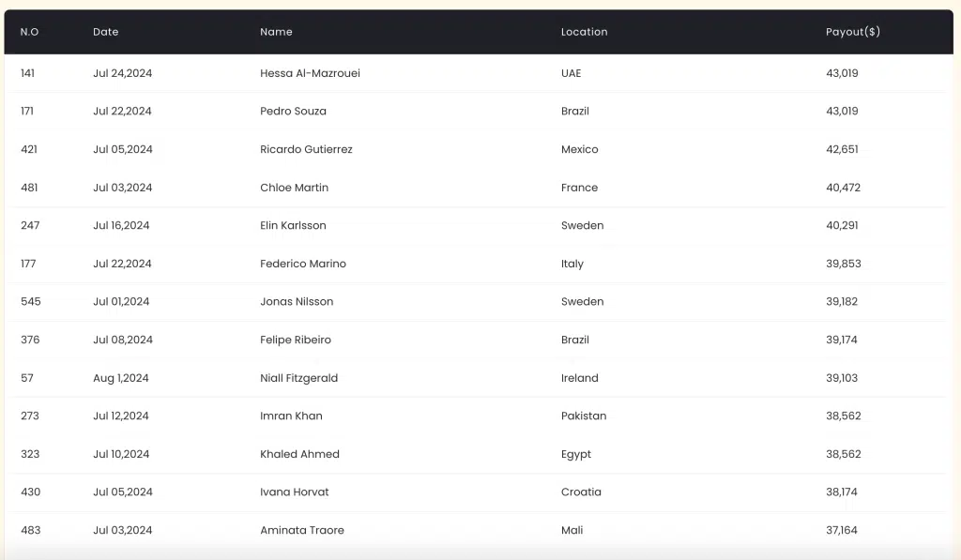961x560 pixels.
Task: Open the Ricardo Gutierrez entry
Action: (306, 149)
